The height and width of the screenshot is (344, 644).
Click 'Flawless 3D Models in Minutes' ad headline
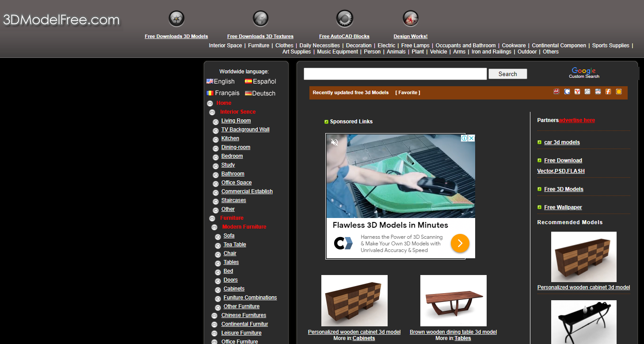pos(390,225)
